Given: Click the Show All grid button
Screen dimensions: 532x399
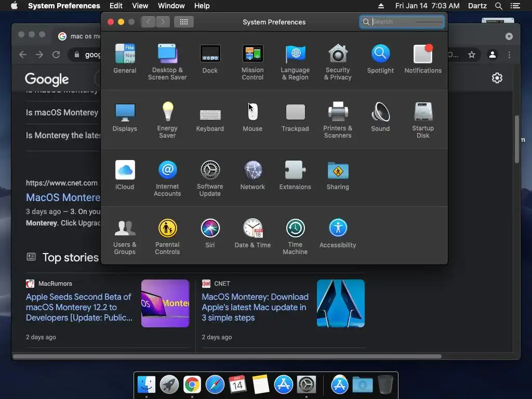Looking at the screenshot, I should click(184, 22).
